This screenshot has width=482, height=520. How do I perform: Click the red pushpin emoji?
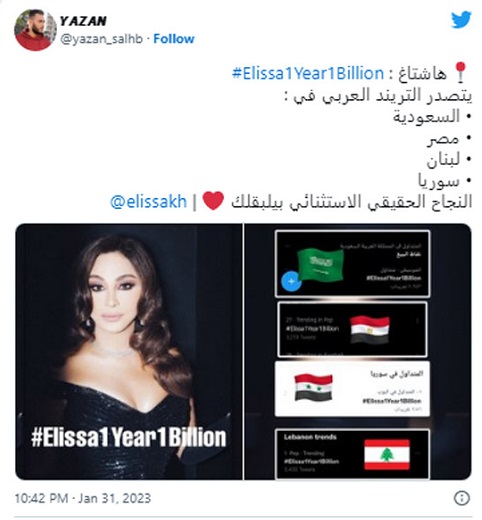point(461,72)
